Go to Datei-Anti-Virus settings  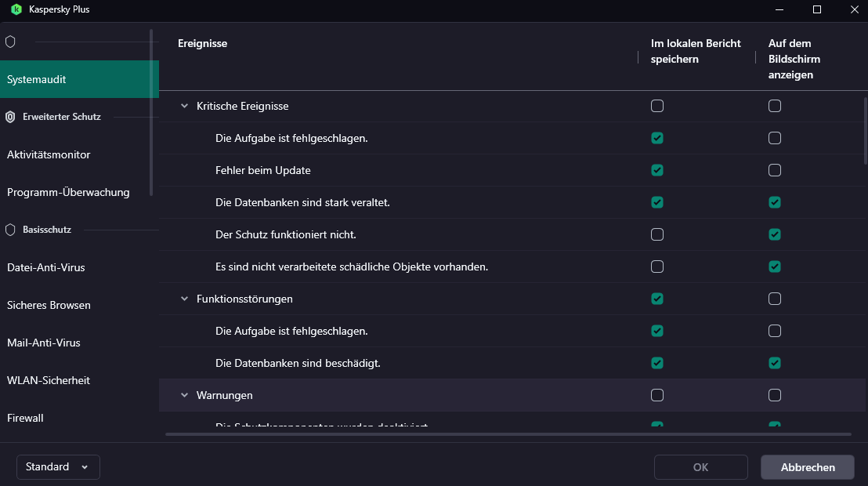pyautogui.click(x=45, y=267)
